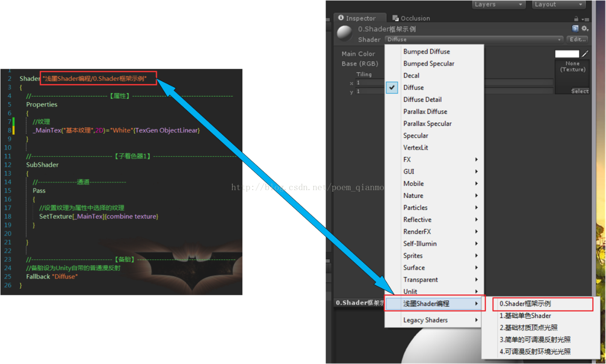Expand the GUI shader submenu

click(435, 171)
